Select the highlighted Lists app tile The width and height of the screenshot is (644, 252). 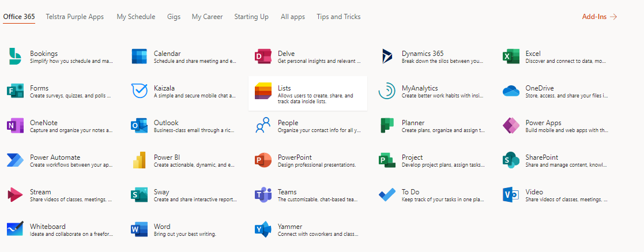click(x=308, y=93)
